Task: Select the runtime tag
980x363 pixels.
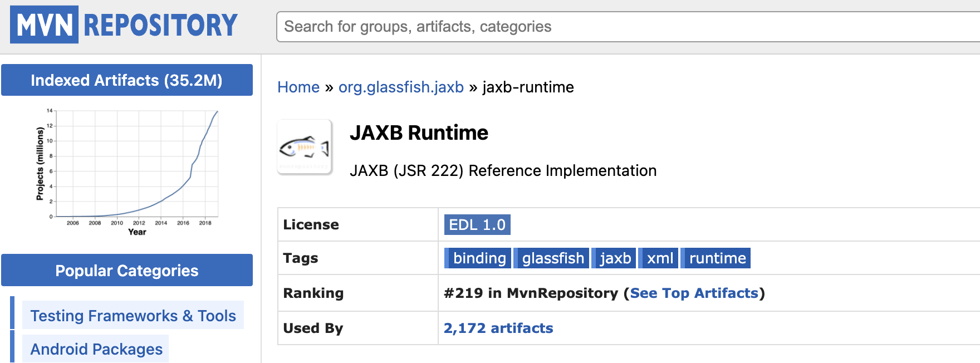Action: (716, 258)
